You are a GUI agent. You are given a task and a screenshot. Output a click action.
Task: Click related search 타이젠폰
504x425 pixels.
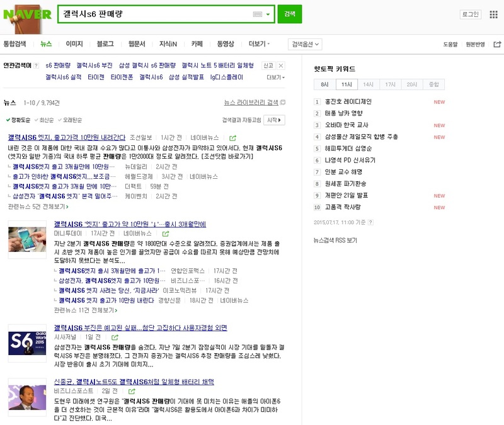[x=122, y=77]
